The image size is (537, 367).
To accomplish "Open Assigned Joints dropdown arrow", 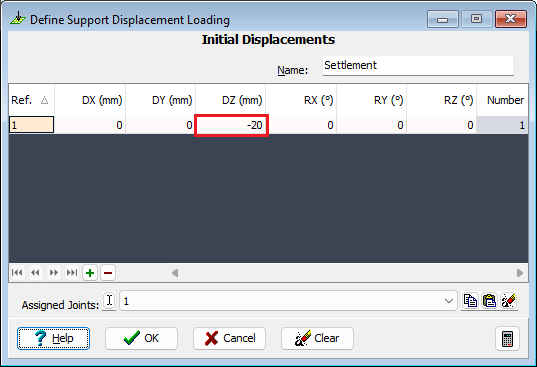I will pyautogui.click(x=449, y=301).
